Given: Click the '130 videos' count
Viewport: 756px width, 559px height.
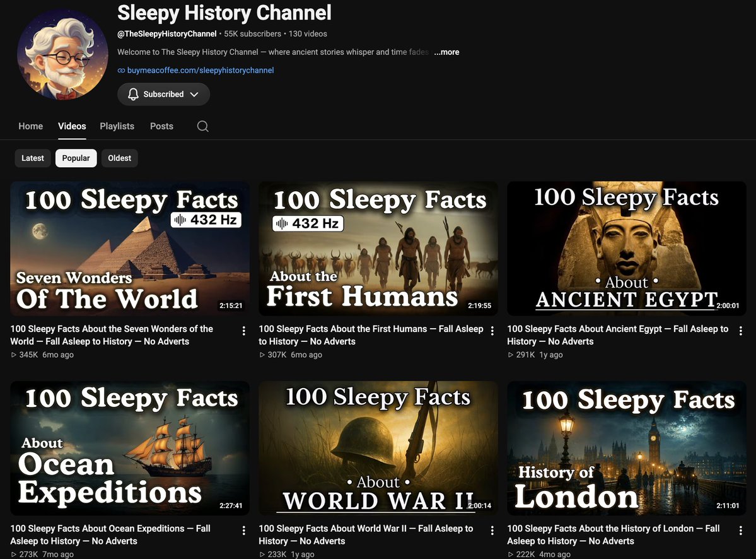Looking at the screenshot, I should (x=308, y=34).
